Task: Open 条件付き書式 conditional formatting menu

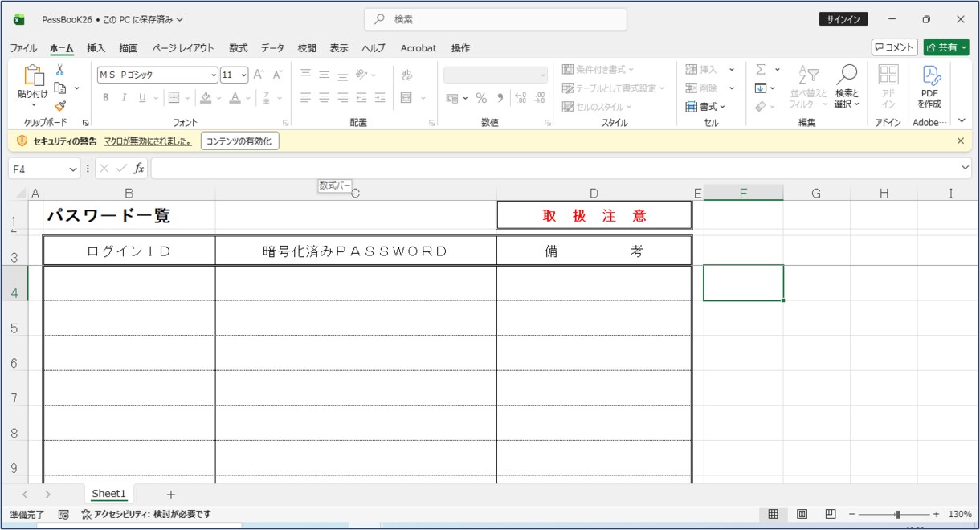Action: click(x=598, y=70)
